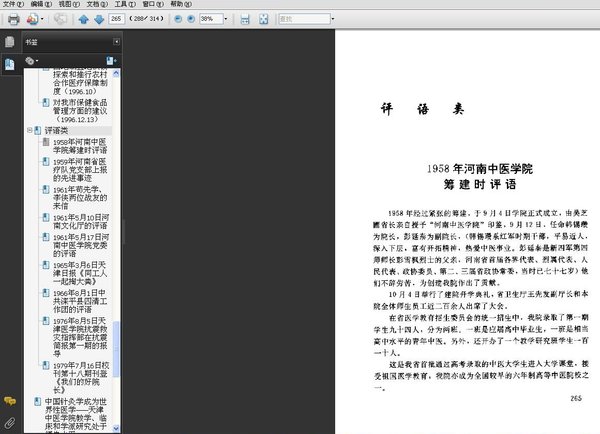Collapse the bookmarks panel with arrow button
This screenshot has height=434, width=600.
click(x=116, y=42)
